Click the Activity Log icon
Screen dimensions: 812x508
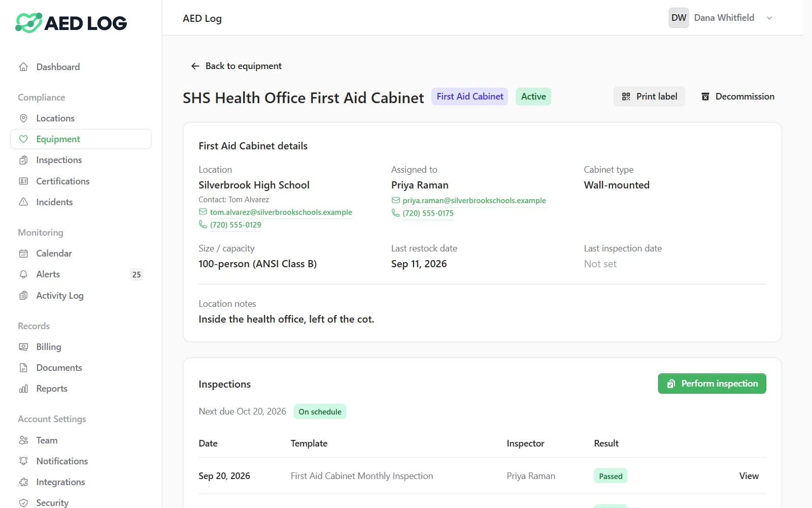click(x=23, y=296)
